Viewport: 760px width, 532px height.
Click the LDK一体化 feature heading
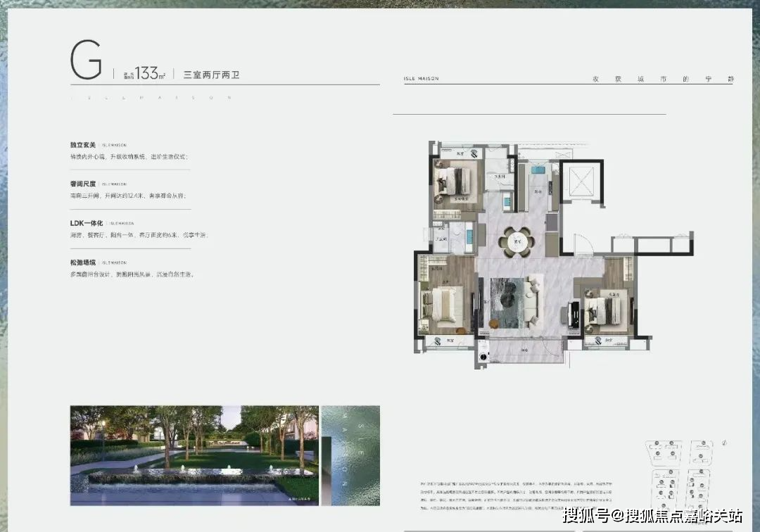(x=87, y=223)
